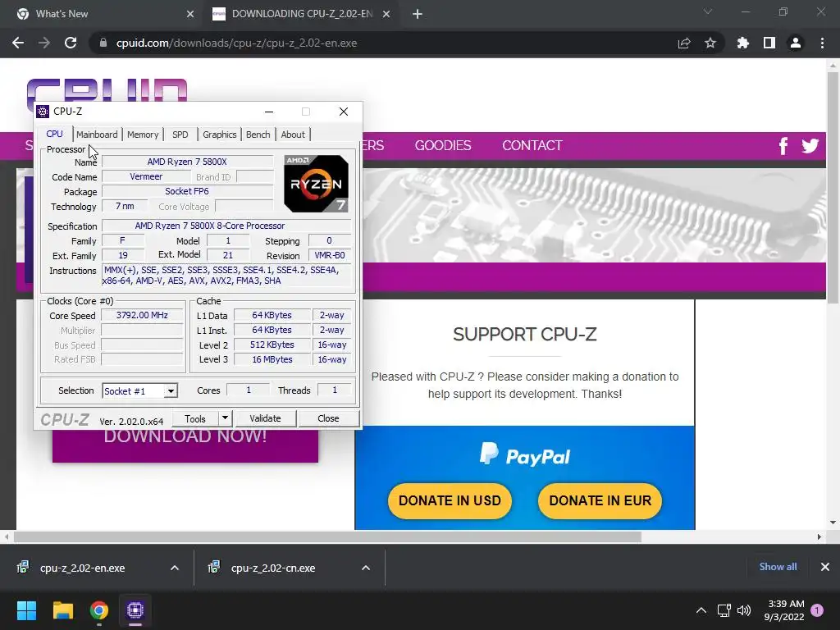Switch to the Bench tab

[258, 135]
